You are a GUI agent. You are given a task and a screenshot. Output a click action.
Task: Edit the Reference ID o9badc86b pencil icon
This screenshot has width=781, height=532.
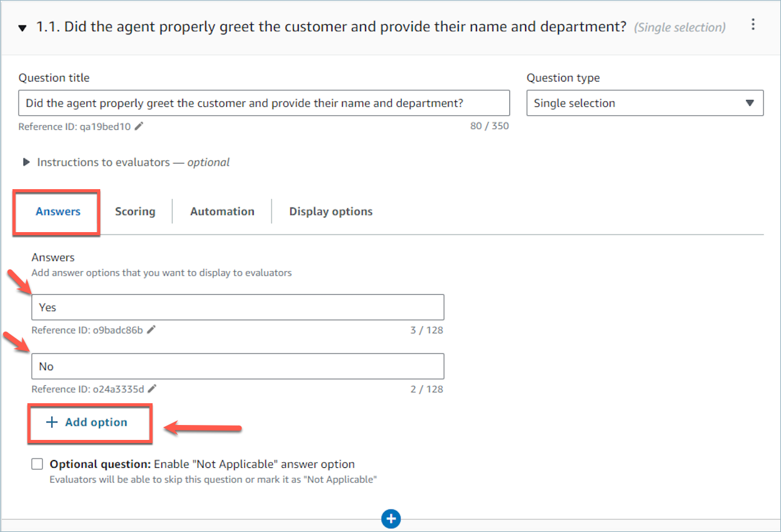pyautogui.click(x=151, y=330)
